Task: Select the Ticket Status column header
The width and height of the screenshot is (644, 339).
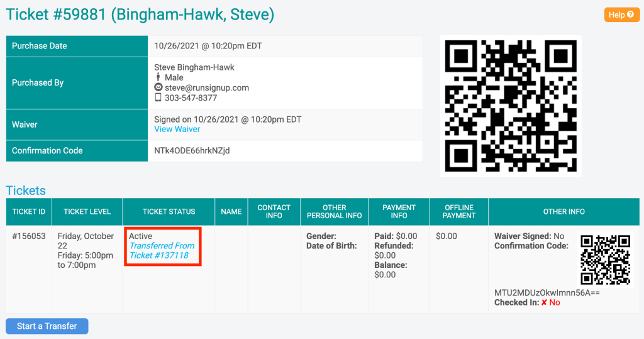Action: pyautogui.click(x=169, y=211)
